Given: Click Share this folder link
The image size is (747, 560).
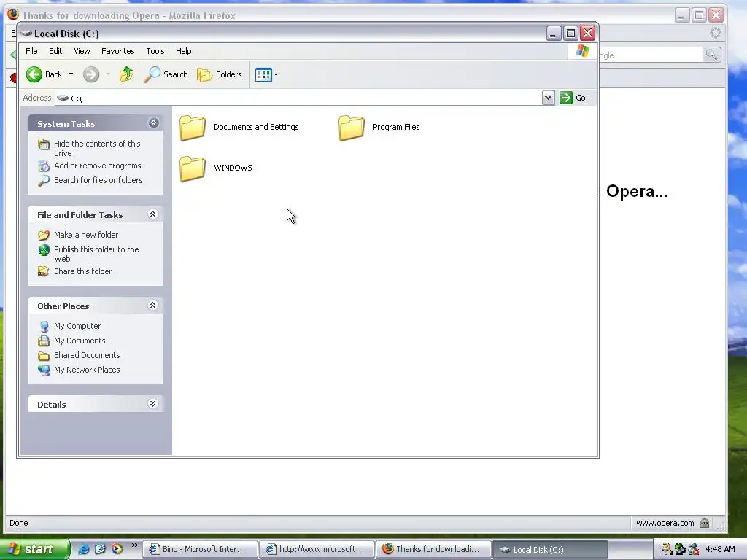Looking at the screenshot, I should pyautogui.click(x=83, y=271).
